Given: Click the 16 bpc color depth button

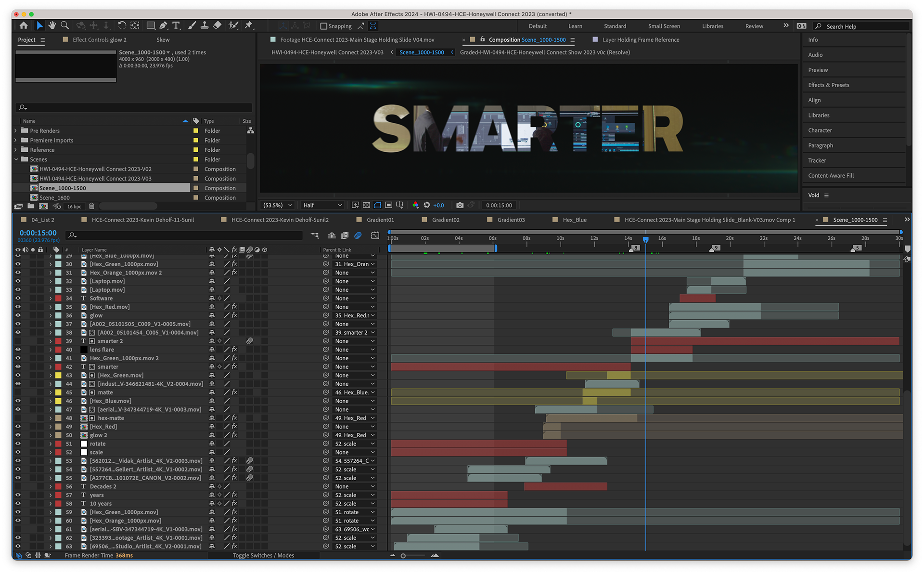Looking at the screenshot, I should point(74,207).
